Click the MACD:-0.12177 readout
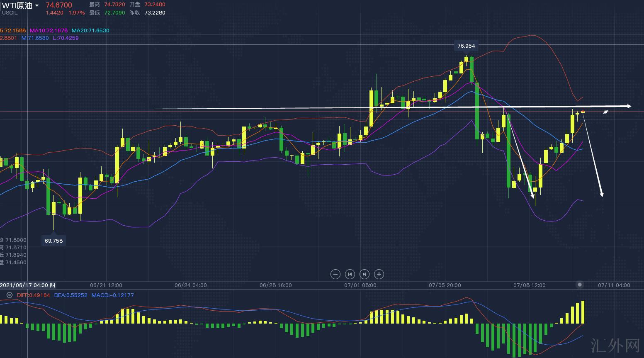 tap(112, 295)
